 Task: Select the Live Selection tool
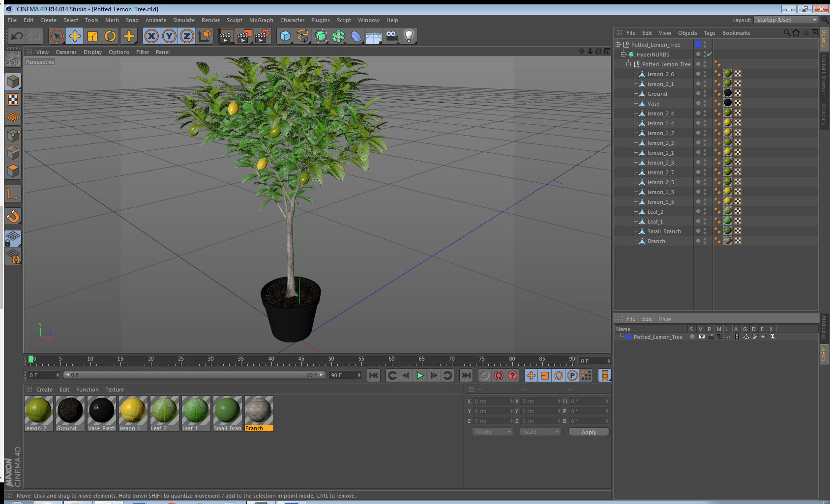pos(57,36)
